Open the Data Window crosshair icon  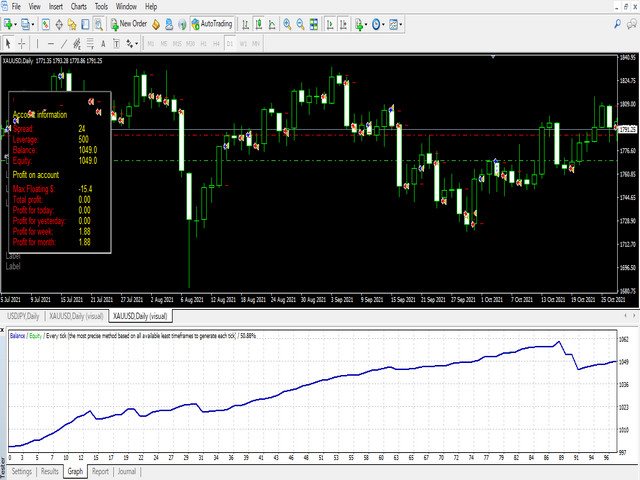(59, 24)
